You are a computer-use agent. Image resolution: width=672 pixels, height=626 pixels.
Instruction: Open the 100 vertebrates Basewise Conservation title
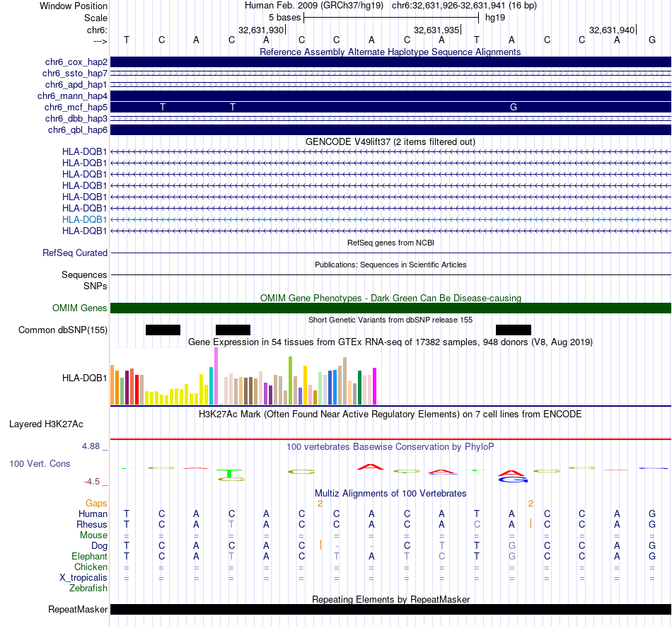click(390, 447)
